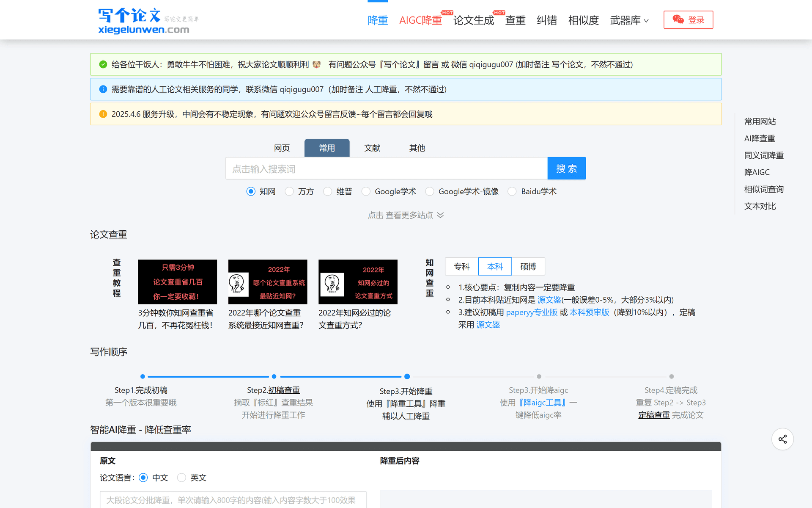
Task: Select the 万方 search source
Action: [289, 191]
